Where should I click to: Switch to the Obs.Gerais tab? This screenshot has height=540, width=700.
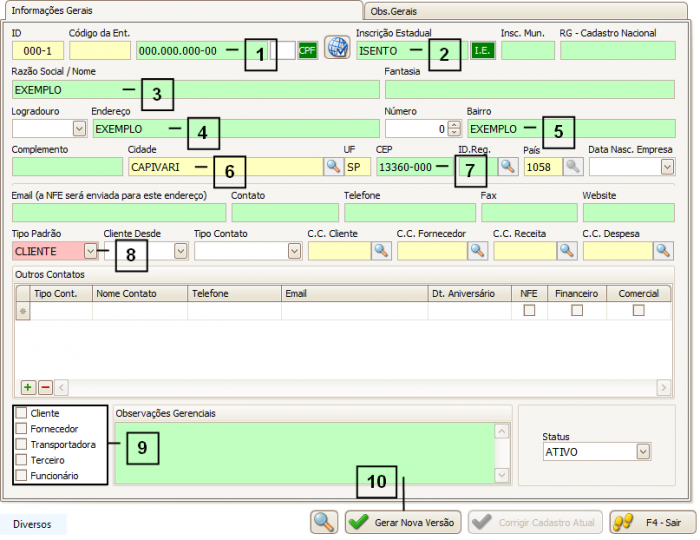click(x=393, y=10)
